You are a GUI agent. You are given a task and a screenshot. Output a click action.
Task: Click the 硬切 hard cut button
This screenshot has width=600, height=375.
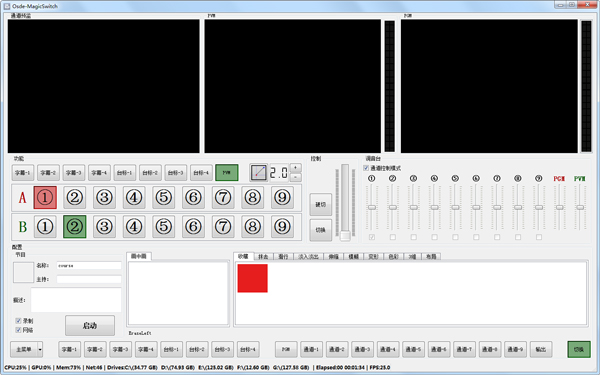[x=320, y=205]
